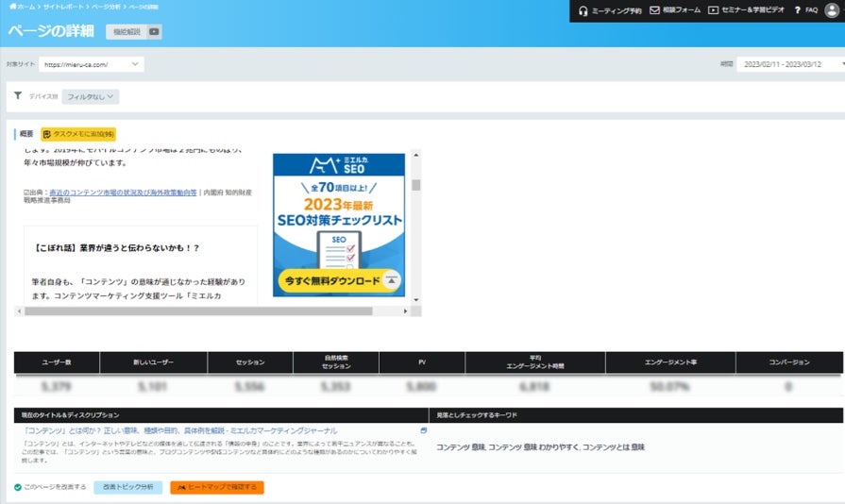Click the SEO checklist banner image
Screen dimensions: 845x504
coord(338,225)
